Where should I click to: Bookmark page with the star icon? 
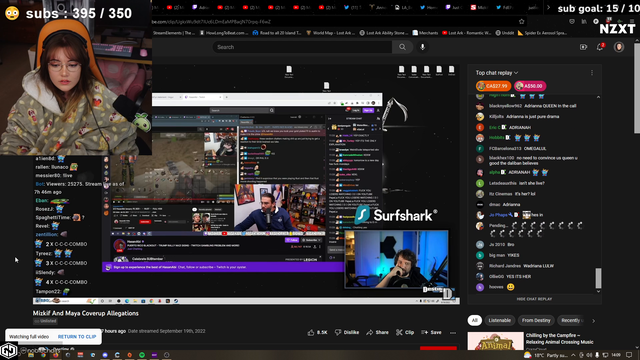tap(522, 22)
